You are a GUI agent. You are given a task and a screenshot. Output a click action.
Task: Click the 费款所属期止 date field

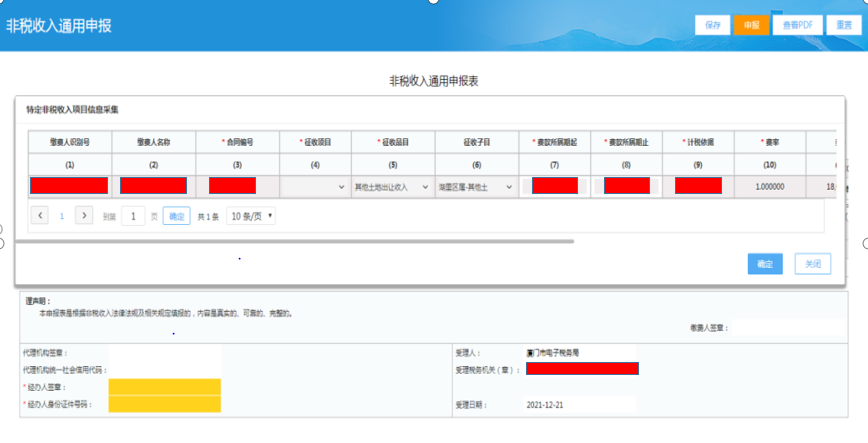[x=627, y=186]
